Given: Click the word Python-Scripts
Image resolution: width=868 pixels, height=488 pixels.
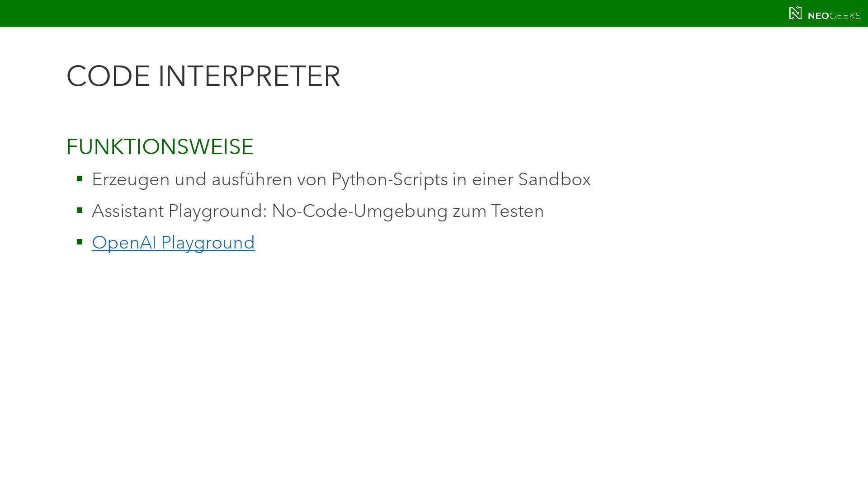Looking at the screenshot, I should point(390,180).
